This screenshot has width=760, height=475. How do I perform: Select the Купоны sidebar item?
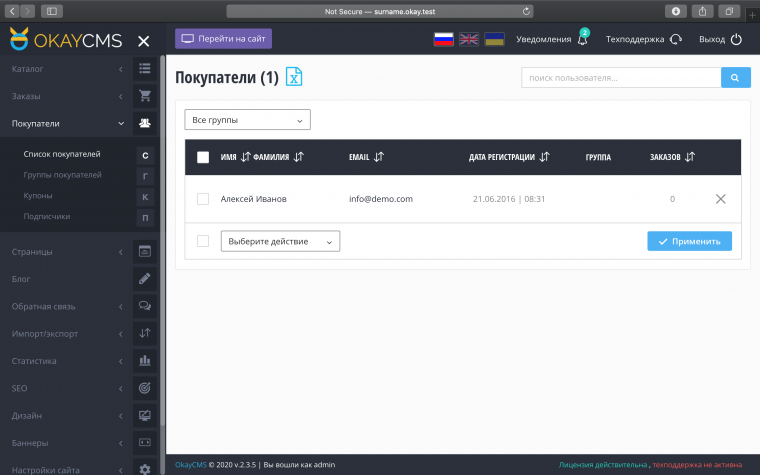[38, 196]
